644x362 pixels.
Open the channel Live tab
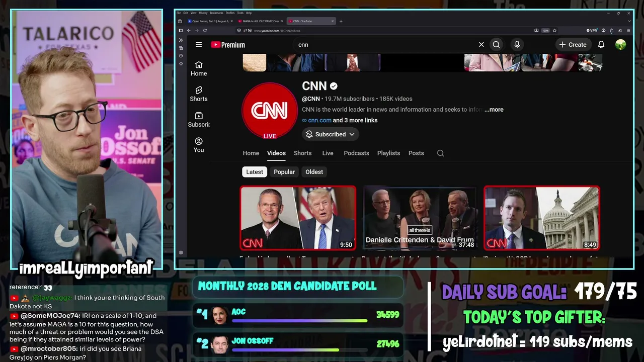[x=328, y=153]
